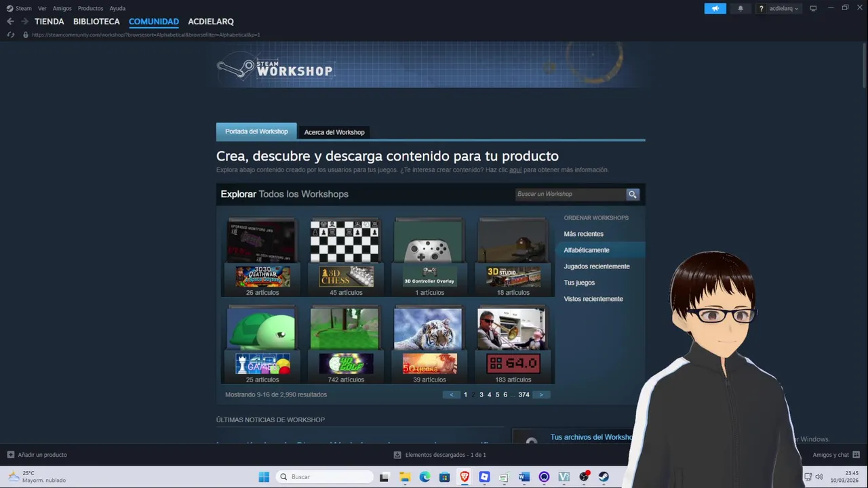The image size is (868, 488).
Task: Open Amigos y chat panel
Action: [x=836, y=455]
